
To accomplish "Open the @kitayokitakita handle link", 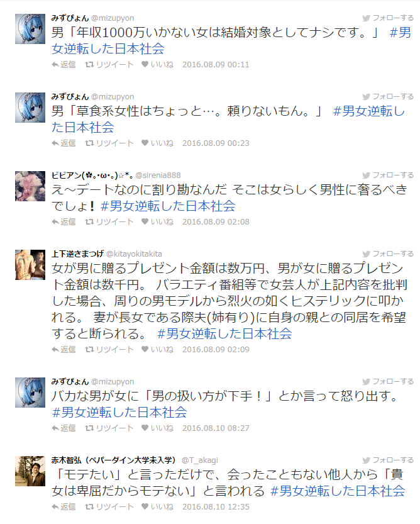I will pyautogui.click(x=134, y=254).
